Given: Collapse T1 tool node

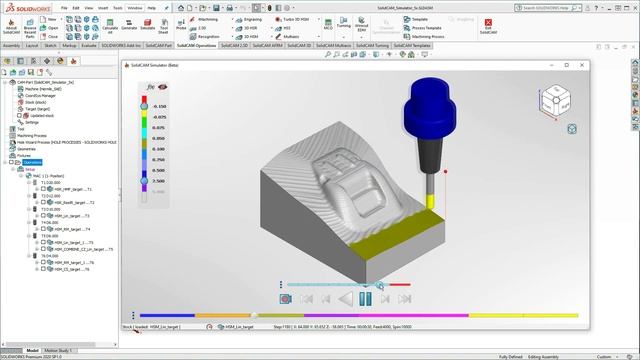Looking at the screenshot, I should (x=29, y=182).
